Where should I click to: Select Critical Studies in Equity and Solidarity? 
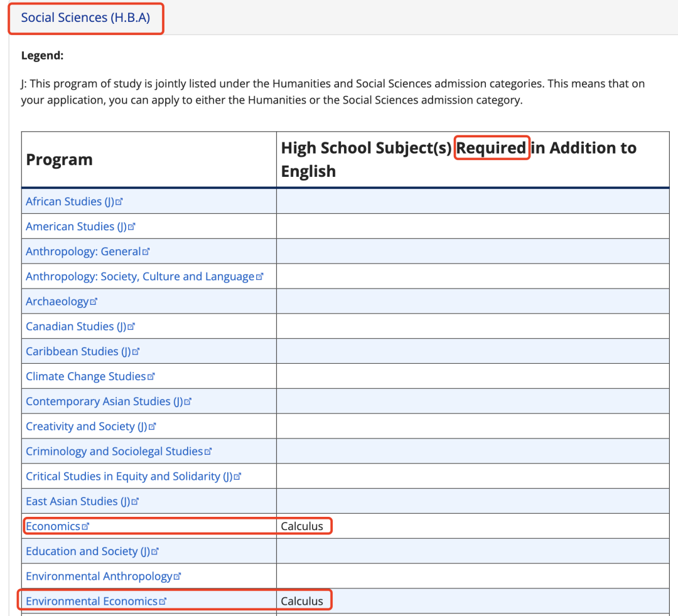click(129, 477)
